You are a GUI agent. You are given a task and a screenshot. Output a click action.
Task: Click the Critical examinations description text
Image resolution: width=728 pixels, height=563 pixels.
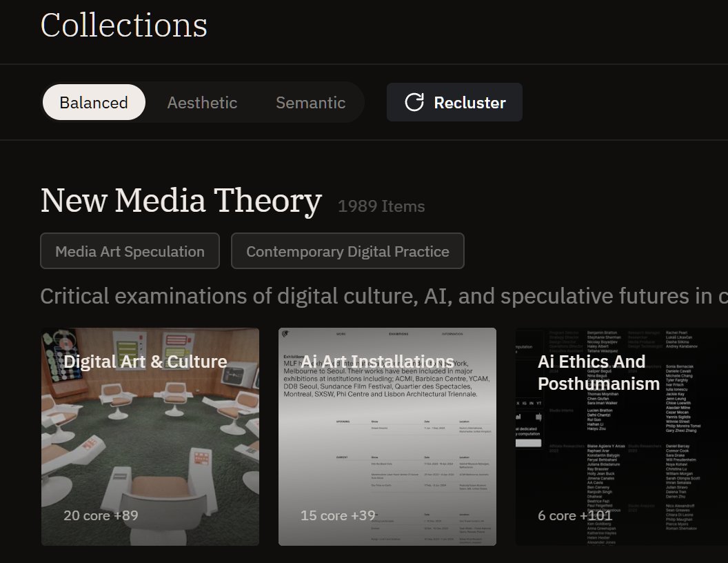[x=384, y=297]
